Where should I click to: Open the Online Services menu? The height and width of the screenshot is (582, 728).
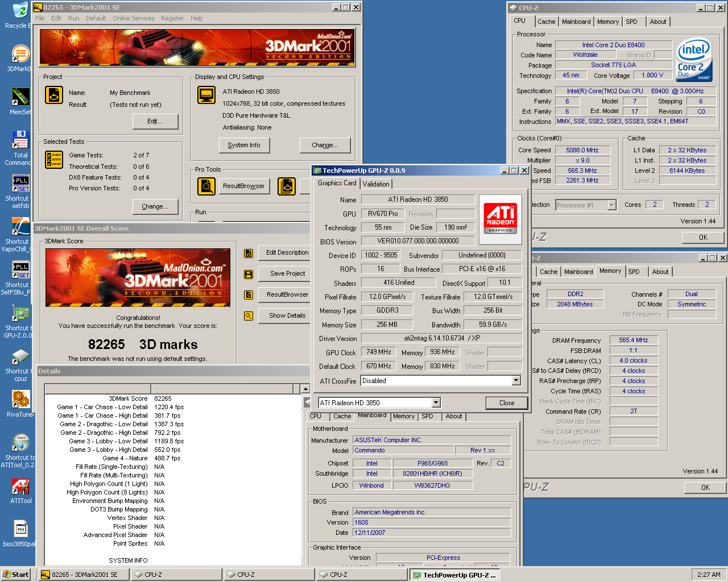click(134, 18)
